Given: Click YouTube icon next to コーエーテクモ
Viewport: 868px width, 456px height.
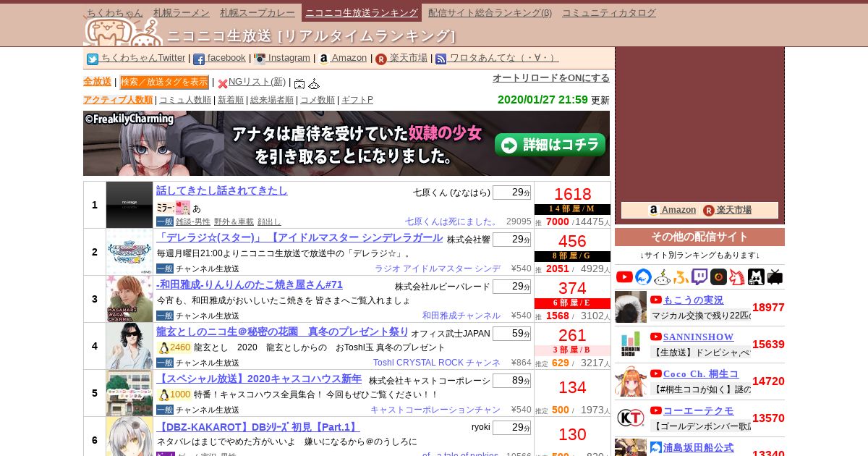Looking at the screenshot, I should pos(656,410).
